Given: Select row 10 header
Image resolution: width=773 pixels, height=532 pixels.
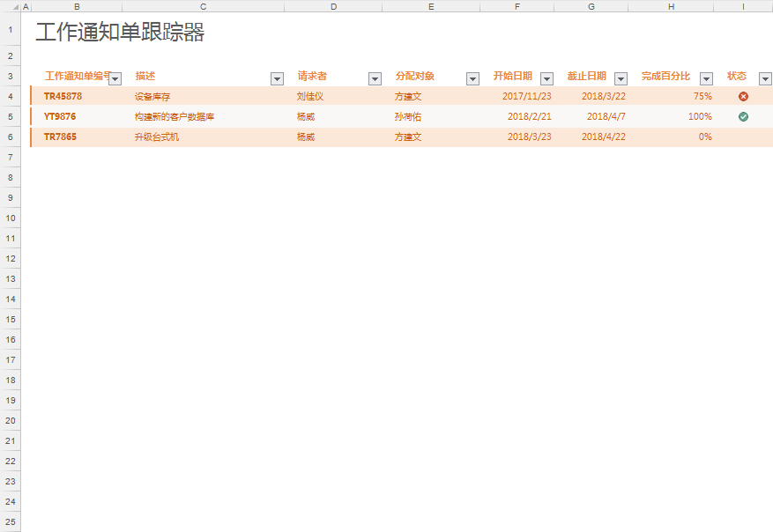Looking at the screenshot, I should click(x=10, y=218).
